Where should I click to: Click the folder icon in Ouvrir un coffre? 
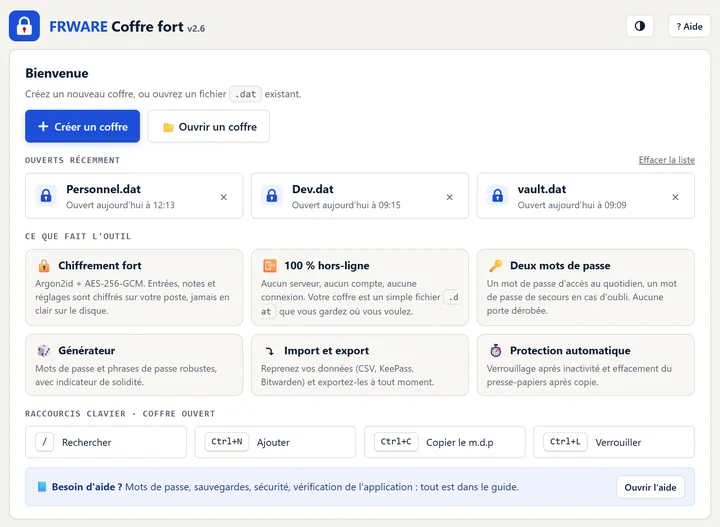169,127
